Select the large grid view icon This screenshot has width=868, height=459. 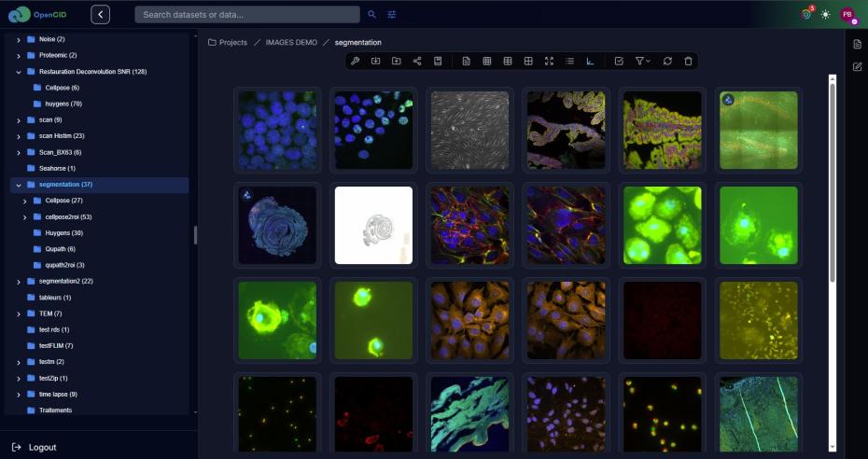click(x=528, y=61)
